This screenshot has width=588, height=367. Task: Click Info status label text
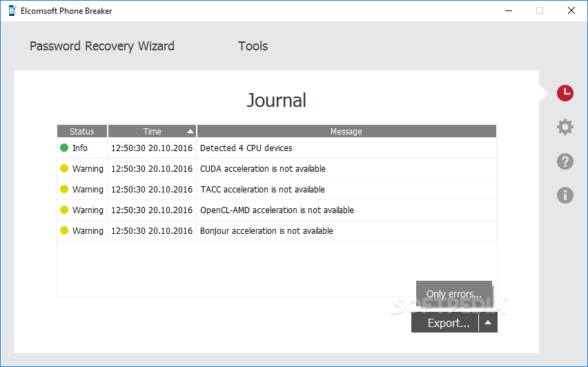pyautogui.click(x=80, y=148)
